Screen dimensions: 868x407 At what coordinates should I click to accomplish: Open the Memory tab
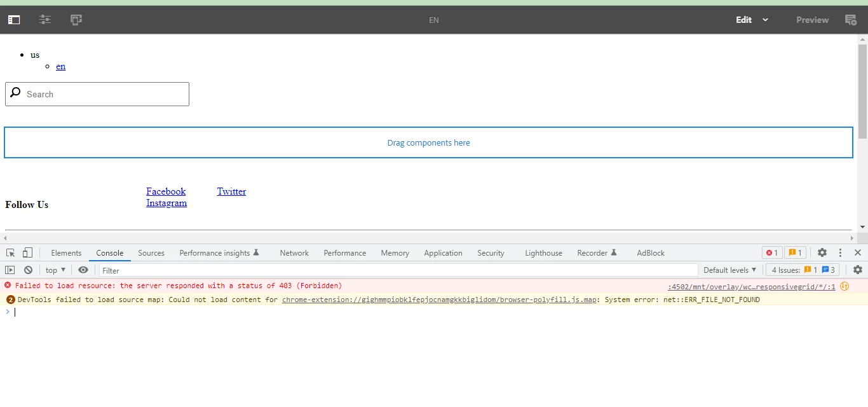tap(395, 252)
